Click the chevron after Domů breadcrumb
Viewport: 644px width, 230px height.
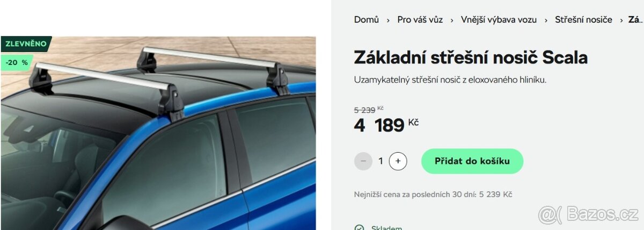(388, 20)
